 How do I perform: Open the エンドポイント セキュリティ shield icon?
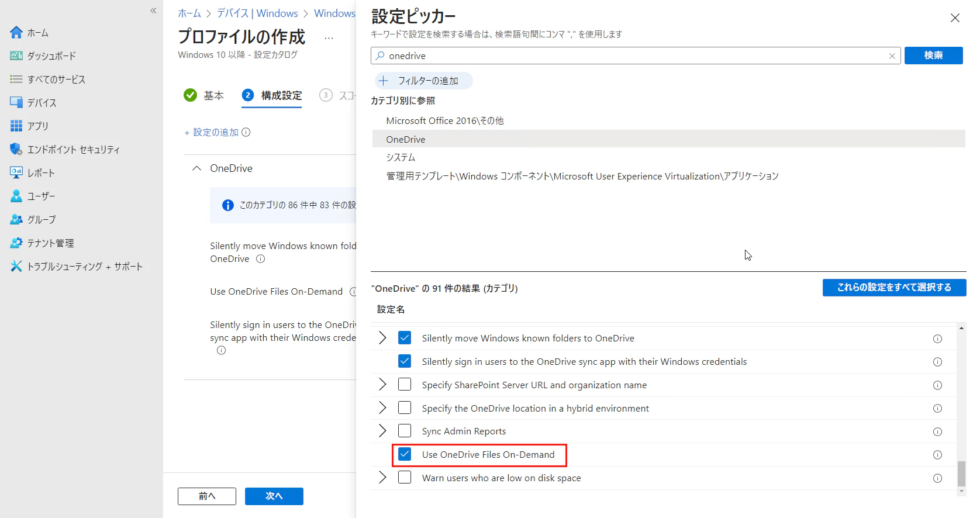click(16, 150)
